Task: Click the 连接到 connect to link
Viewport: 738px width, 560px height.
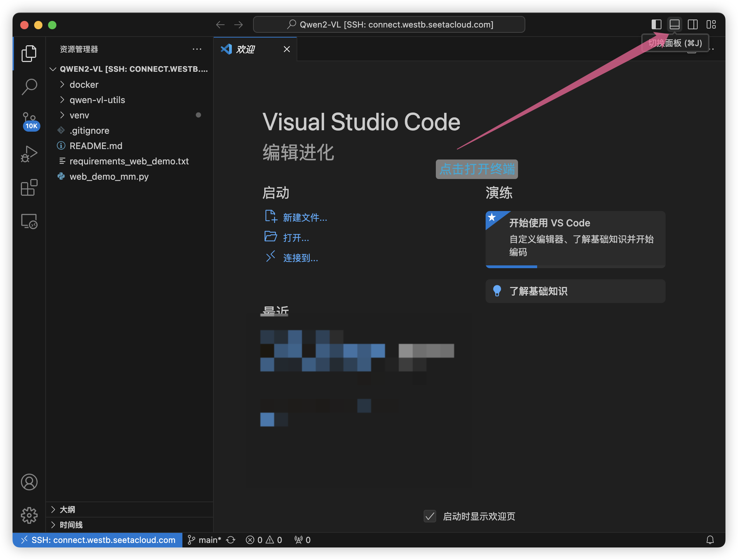Action: pos(300,258)
